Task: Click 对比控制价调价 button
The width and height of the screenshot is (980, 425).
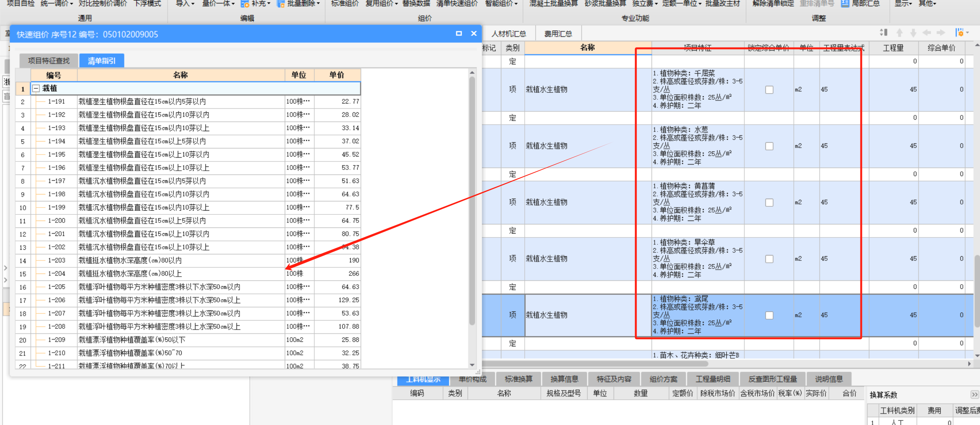Action: [103, 4]
